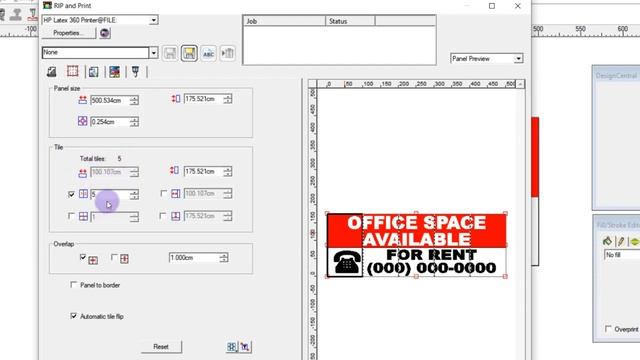Click the tile width icon in Tile group
The image size is (640, 360).
[83, 173]
